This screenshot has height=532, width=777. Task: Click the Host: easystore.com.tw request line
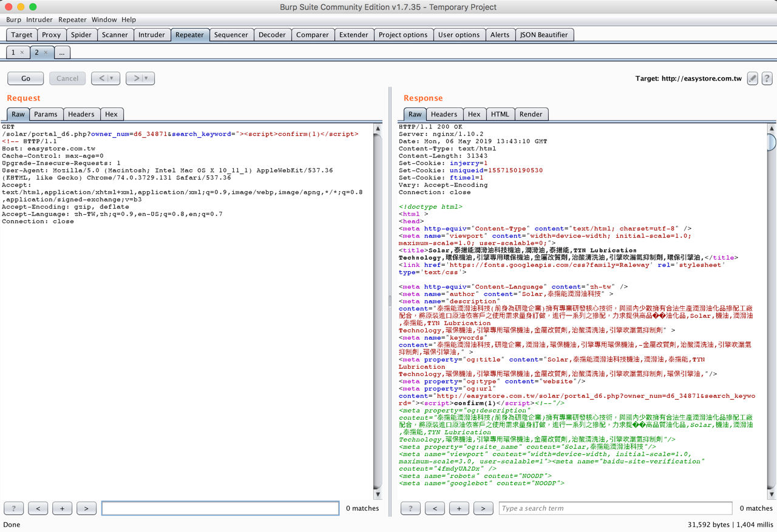click(49, 149)
